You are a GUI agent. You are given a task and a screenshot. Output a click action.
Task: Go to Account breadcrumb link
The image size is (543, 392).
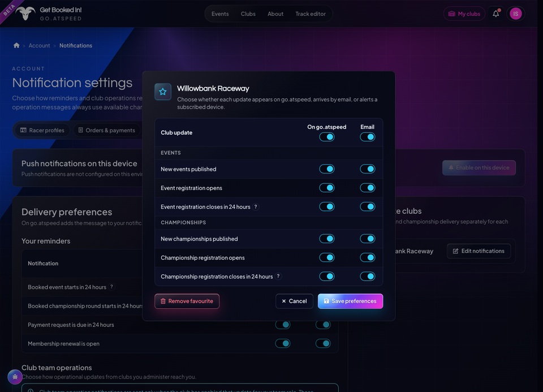pyautogui.click(x=39, y=45)
